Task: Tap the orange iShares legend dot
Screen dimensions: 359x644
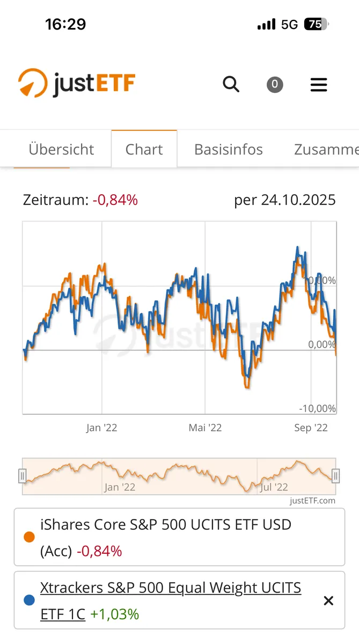Action: coord(30,537)
